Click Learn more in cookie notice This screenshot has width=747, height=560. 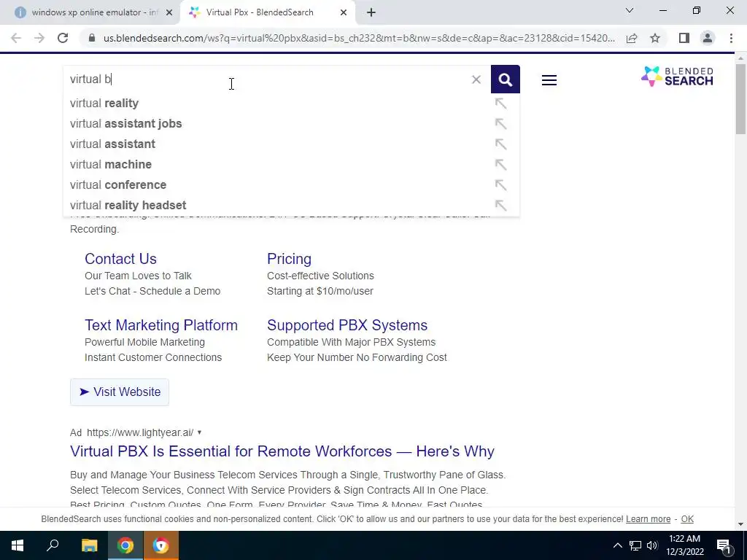tap(648, 519)
